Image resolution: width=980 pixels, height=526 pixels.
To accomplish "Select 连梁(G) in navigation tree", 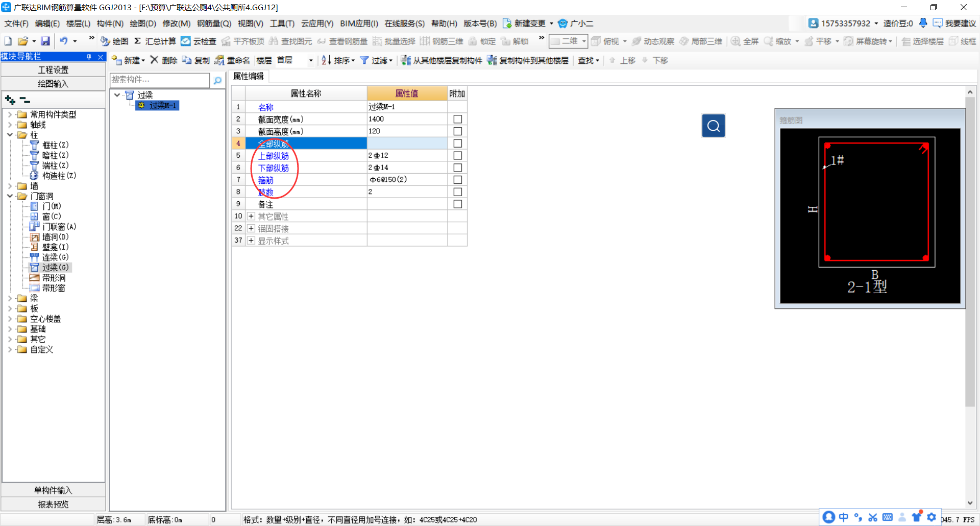I will click(55, 257).
